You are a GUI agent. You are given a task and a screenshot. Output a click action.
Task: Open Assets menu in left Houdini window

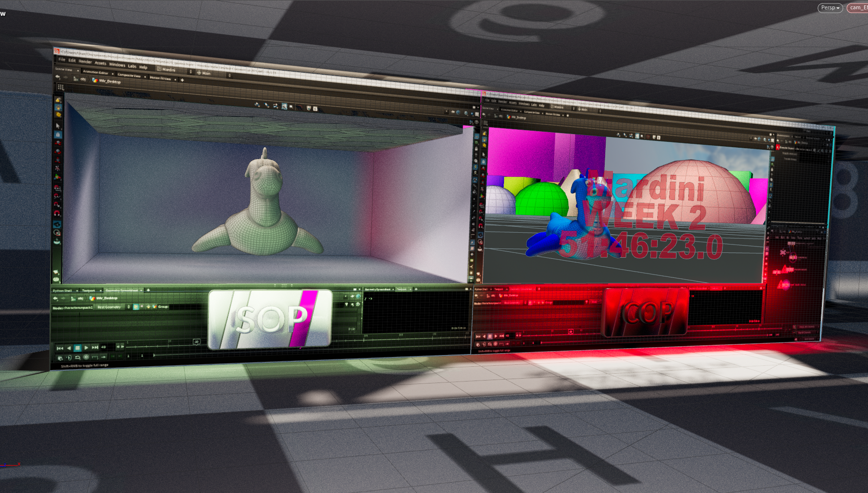101,63
